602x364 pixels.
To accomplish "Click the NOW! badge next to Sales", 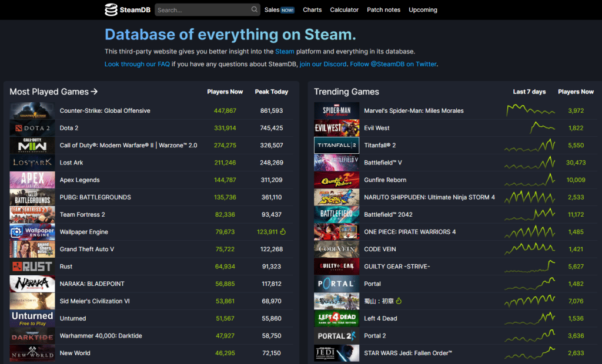I will 287,9.
